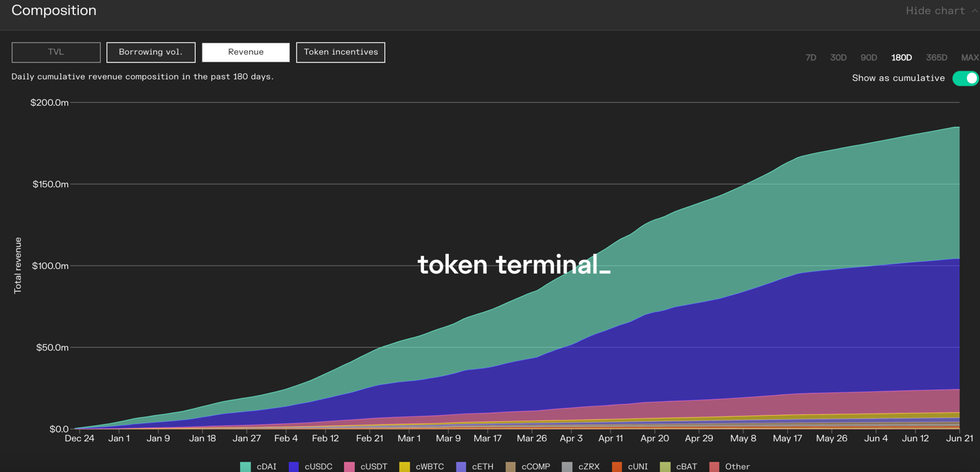Click the $100.0m axis label

51,266
